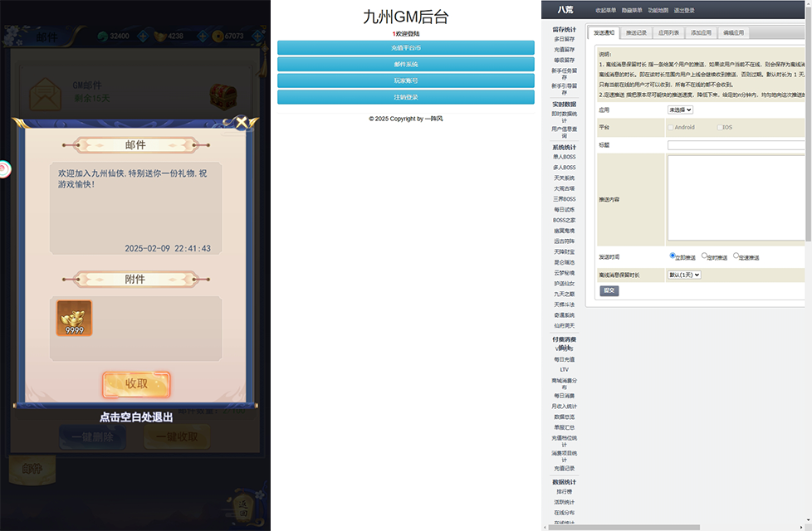Click the 提交 submit button

point(609,290)
